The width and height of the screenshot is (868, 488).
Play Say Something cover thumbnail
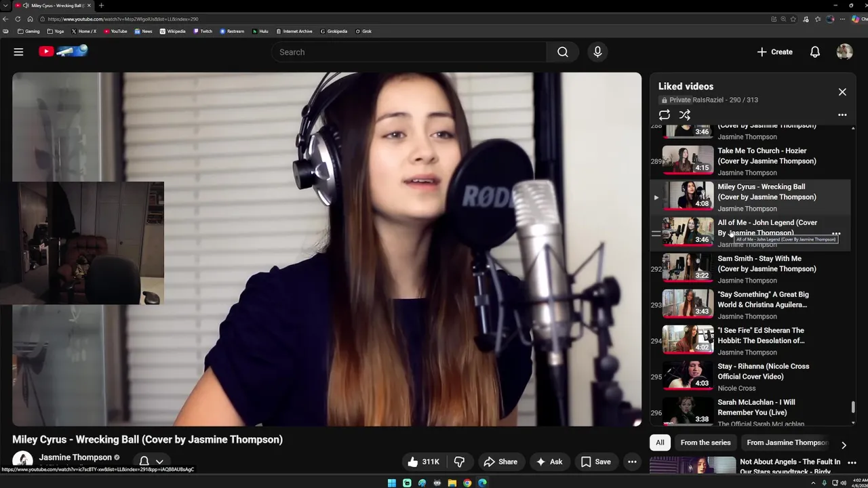point(688,304)
